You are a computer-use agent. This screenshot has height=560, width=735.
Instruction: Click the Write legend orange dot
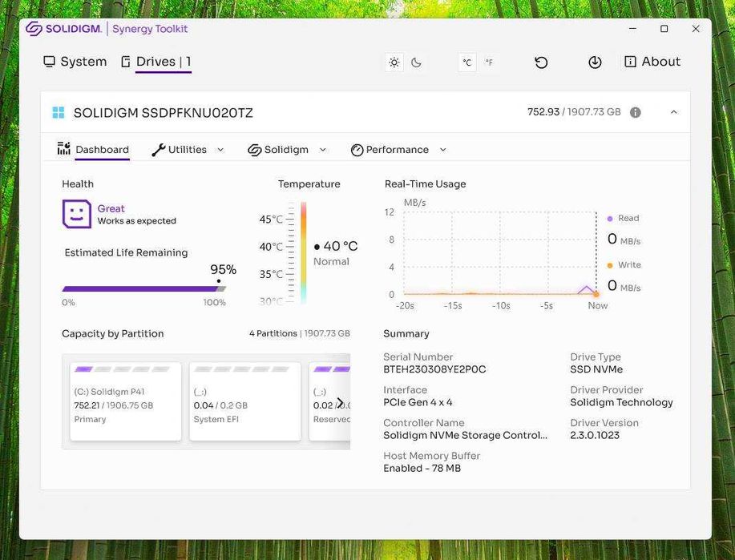coord(610,265)
